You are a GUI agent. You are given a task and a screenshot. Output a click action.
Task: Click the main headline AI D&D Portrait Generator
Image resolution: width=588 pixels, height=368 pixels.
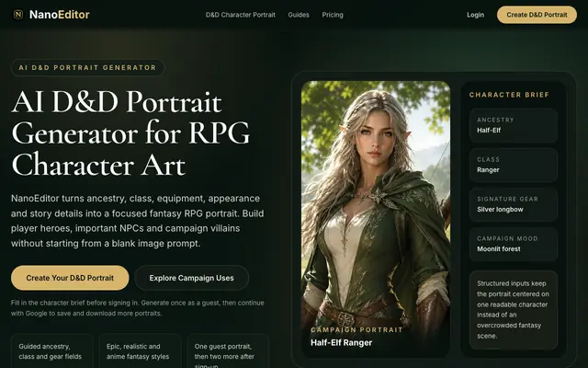130,133
